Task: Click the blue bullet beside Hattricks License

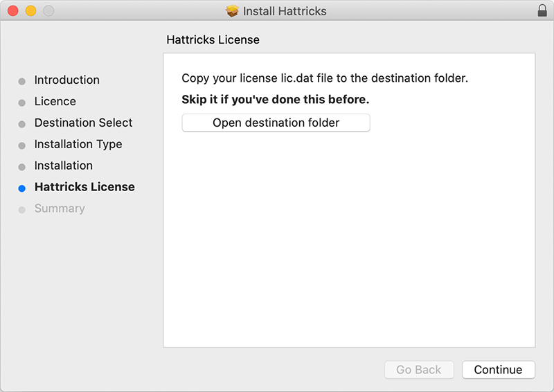Action: (x=22, y=188)
